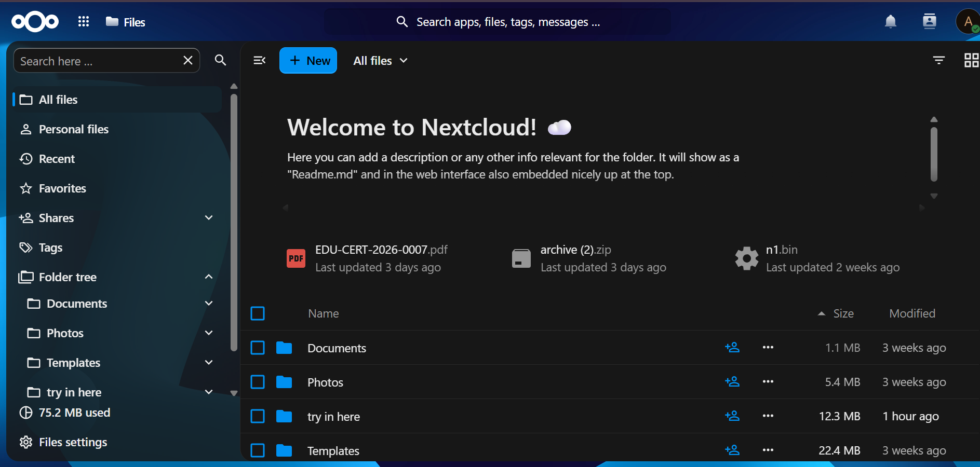
Task: Open the actions menu for Photos
Action: pos(768,381)
